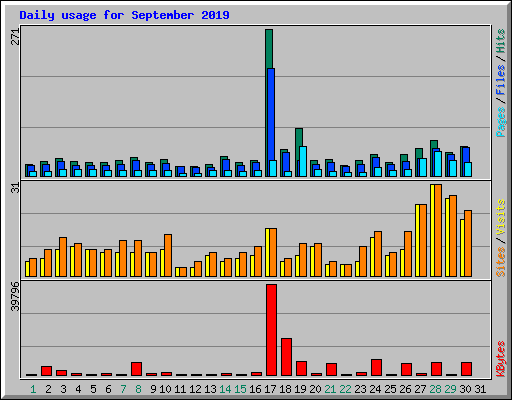This screenshot has width=512, height=400.
Task: Click day label 31 on x-axis
Action: point(480,389)
